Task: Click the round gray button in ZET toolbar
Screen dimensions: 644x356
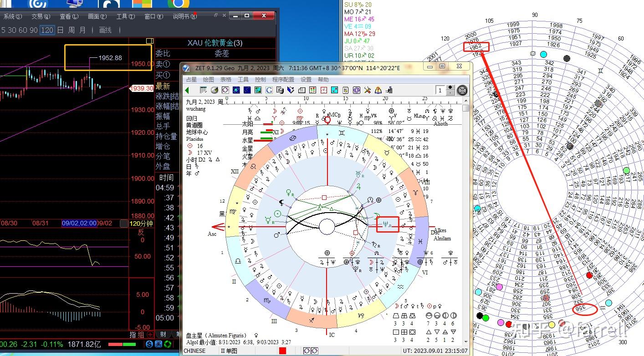Action: 462,90
